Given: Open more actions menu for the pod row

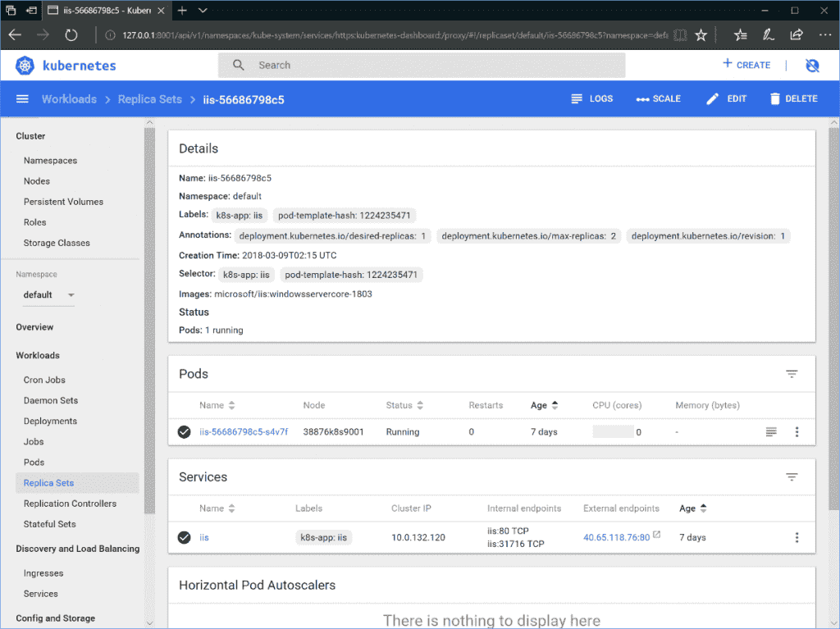Looking at the screenshot, I should tap(797, 432).
